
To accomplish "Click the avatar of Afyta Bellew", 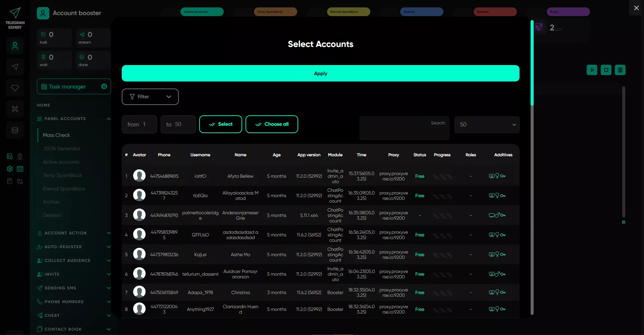I will point(139,175).
